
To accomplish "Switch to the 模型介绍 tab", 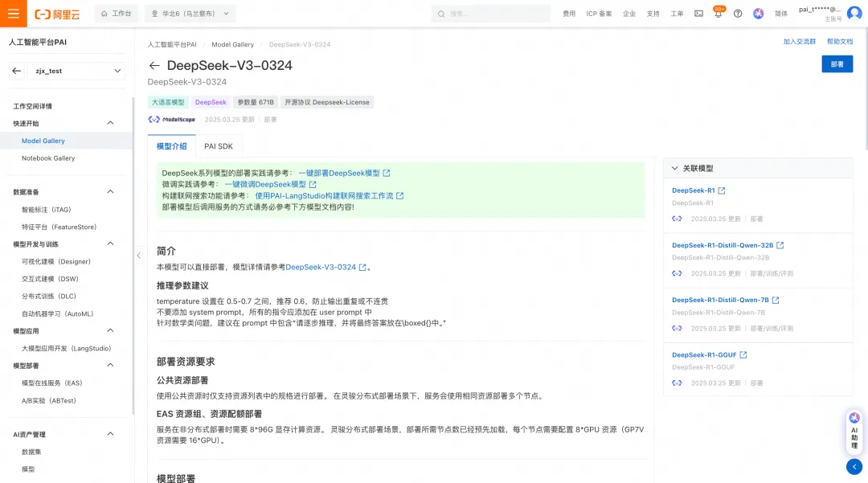I will pyautogui.click(x=172, y=146).
